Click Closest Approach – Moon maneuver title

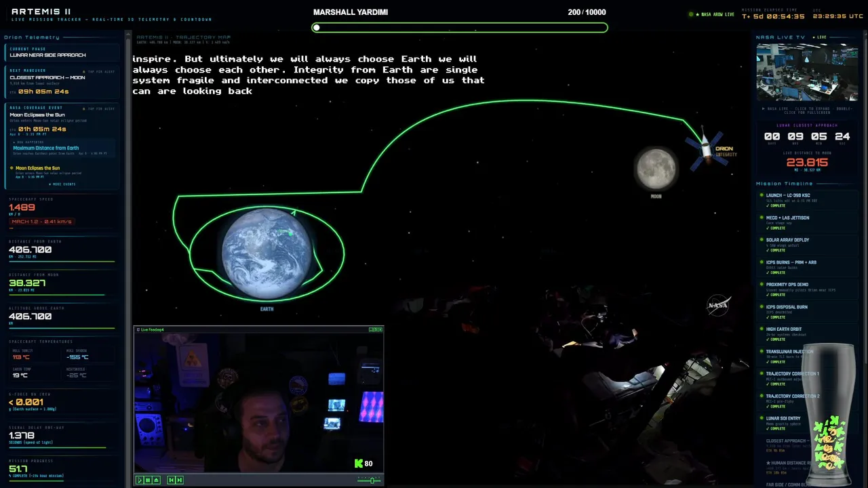[47, 77]
